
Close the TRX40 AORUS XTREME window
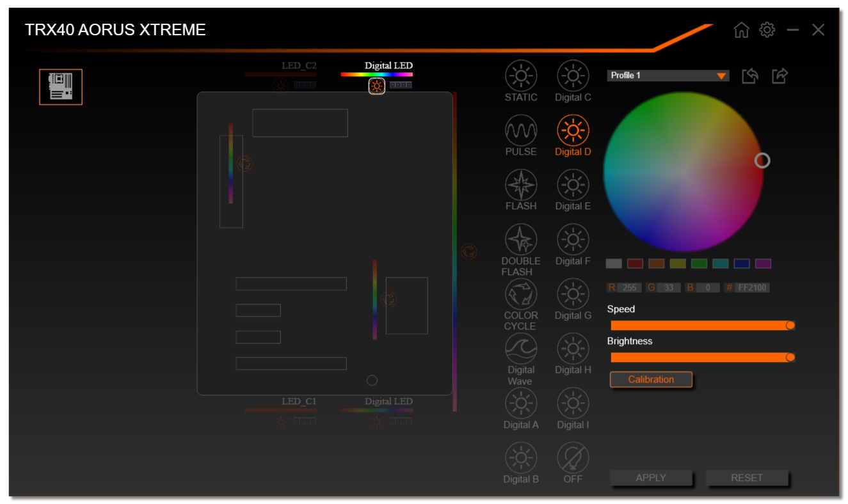pyautogui.click(x=818, y=30)
